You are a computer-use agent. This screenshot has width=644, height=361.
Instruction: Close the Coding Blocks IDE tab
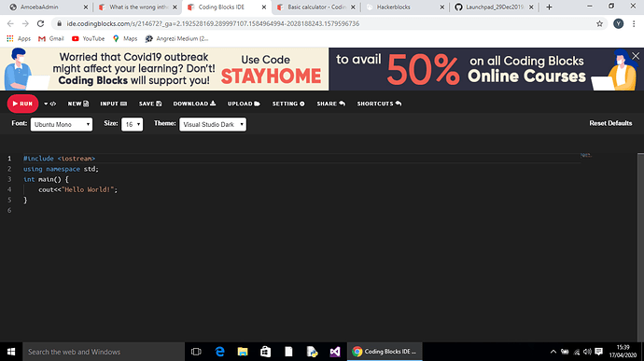pos(264,7)
